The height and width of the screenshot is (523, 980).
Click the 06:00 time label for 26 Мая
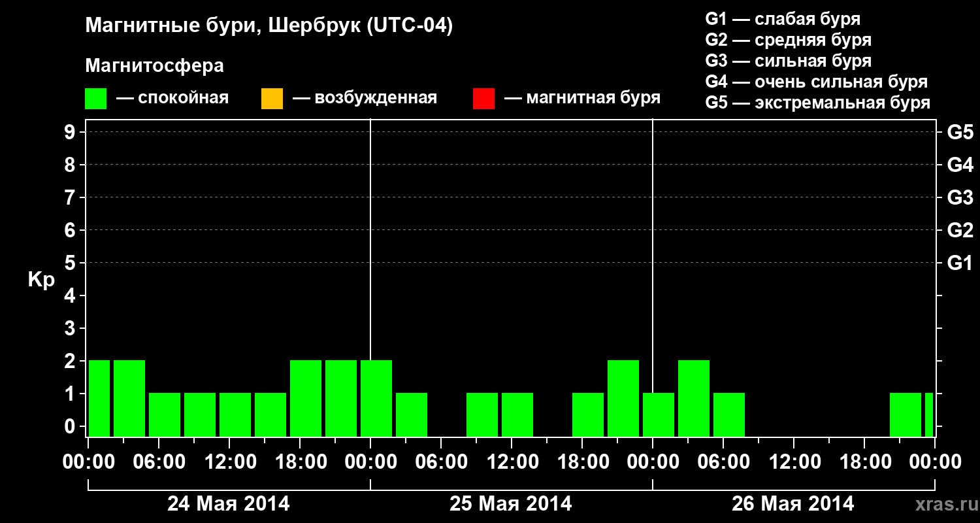coord(723,462)
